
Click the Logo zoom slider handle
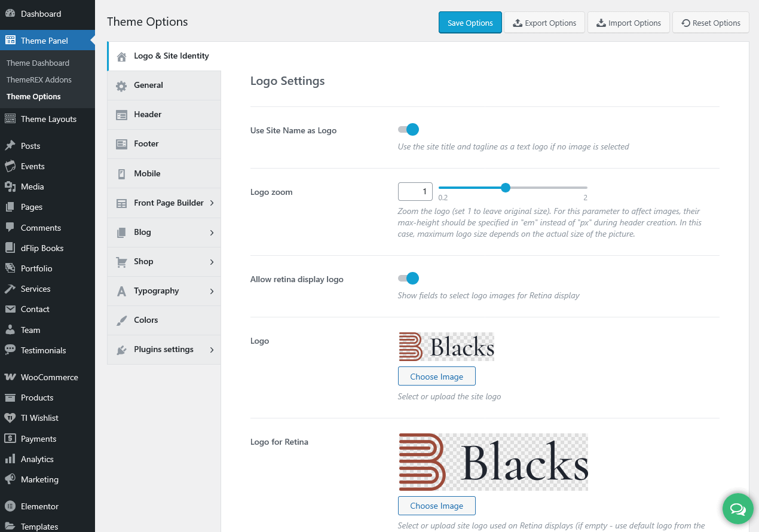pos(506,188)
